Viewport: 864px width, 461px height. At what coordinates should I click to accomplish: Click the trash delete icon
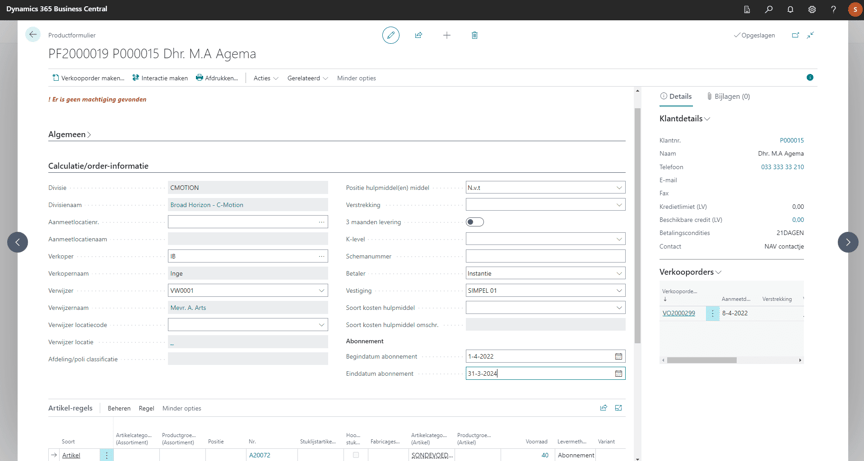tap(474, 35)
